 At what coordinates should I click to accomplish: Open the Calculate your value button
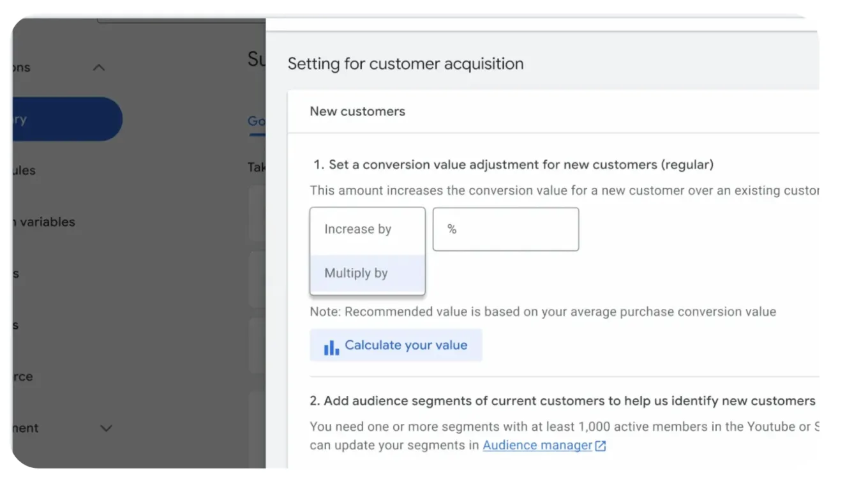[x=396, y=345]
